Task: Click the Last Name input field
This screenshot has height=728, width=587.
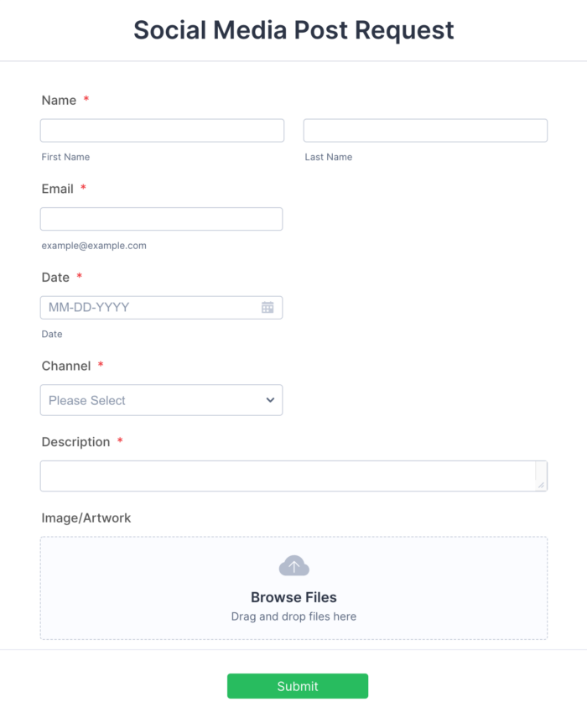Action: (424, 130)
